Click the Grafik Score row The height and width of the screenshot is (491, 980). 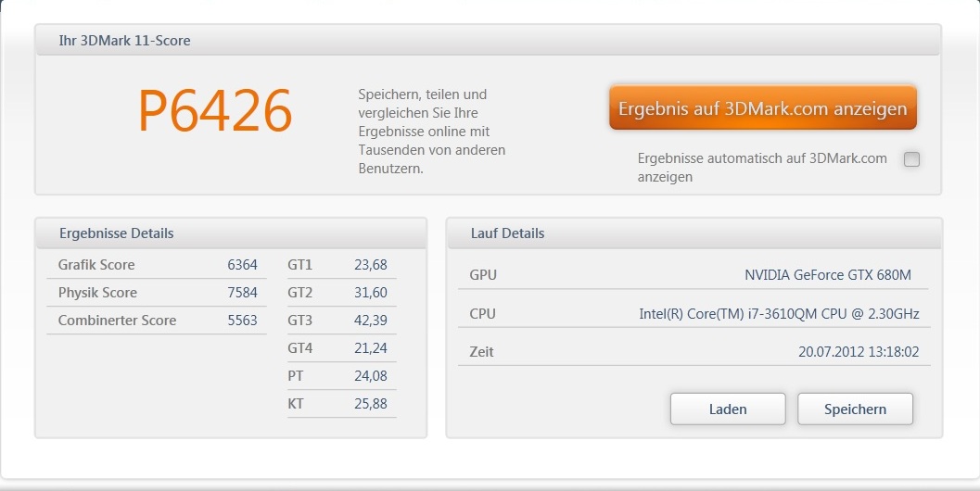click(156, 265)
